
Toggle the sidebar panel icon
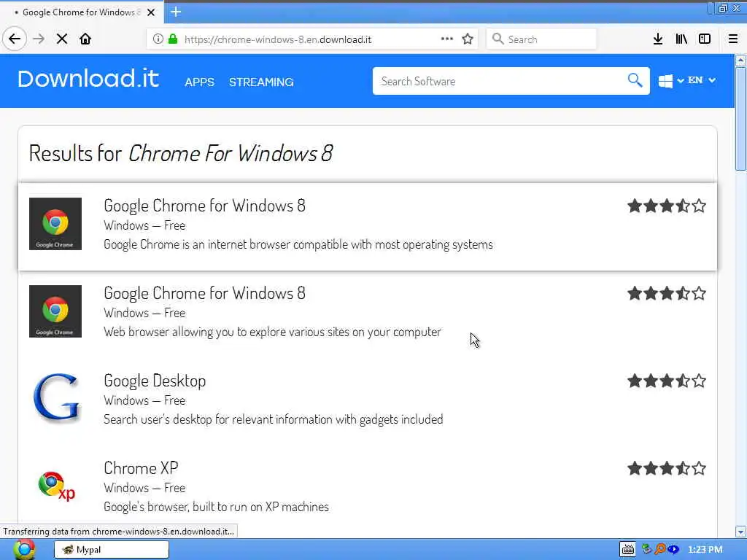tap(705, 39)
